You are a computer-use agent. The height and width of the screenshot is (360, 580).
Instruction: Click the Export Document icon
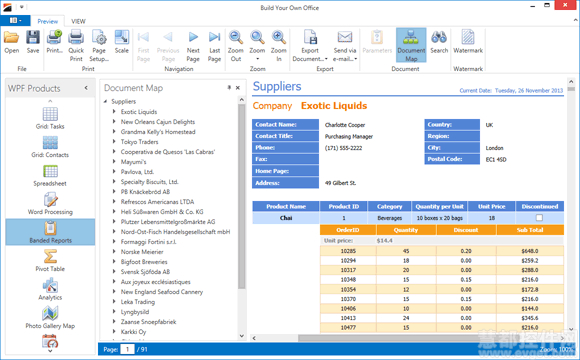click(x=310, y=37)
